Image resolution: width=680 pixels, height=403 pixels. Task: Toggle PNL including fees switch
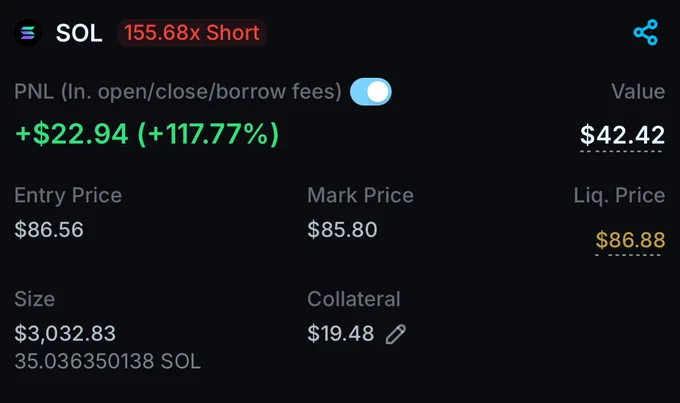click(x=371, y=92)
